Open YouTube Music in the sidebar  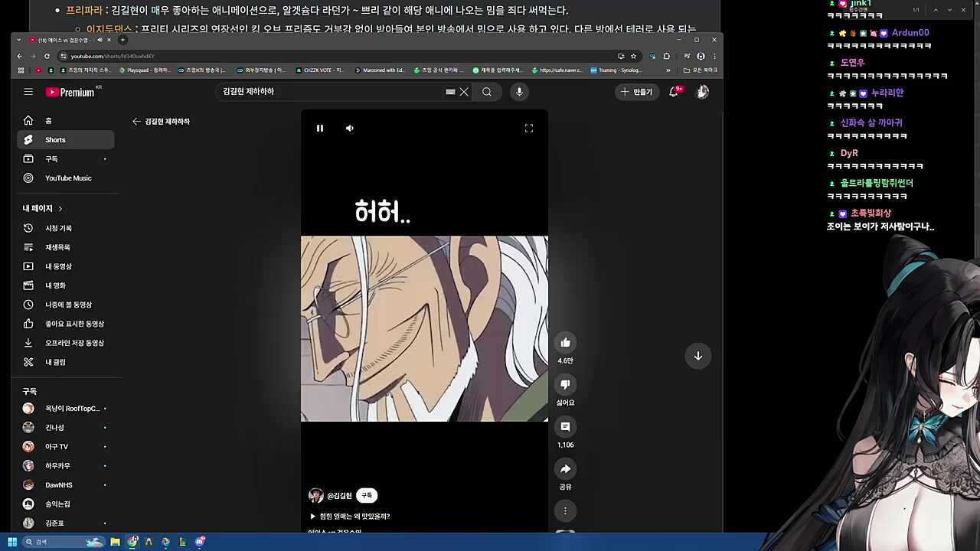[65, 178]
